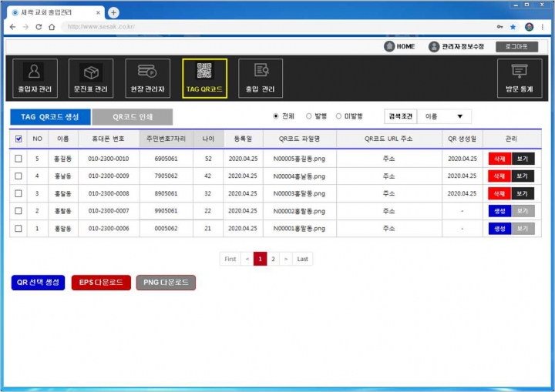
Task: Go to HOME via house icon
Action: pyautogui.click(x=389, y=46)
